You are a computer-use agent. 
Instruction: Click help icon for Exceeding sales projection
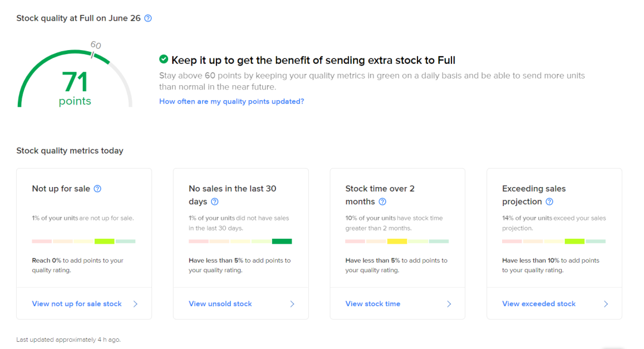tap(550, 202)
